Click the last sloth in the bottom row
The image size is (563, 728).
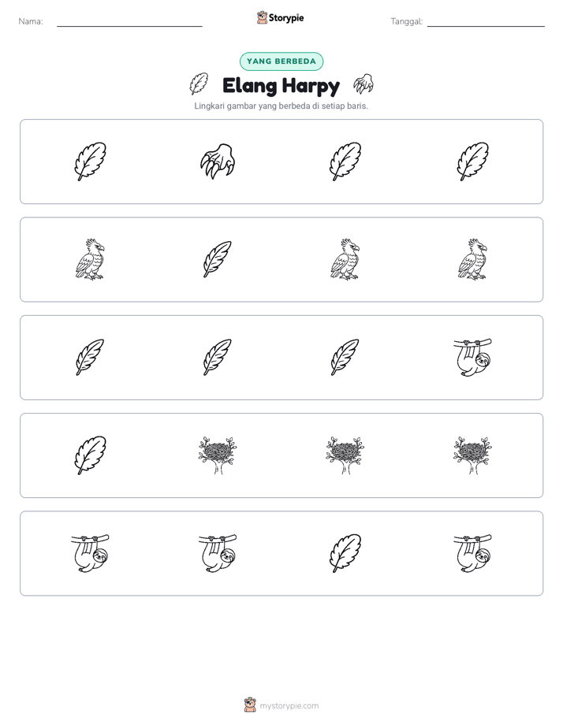[472, 553]
